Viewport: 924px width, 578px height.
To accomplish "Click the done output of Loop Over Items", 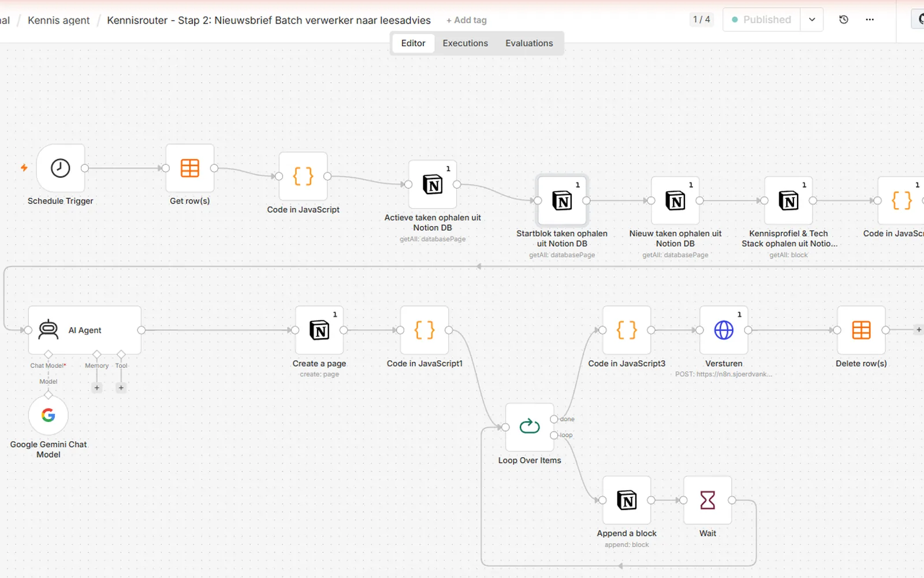I will [554, 419].
